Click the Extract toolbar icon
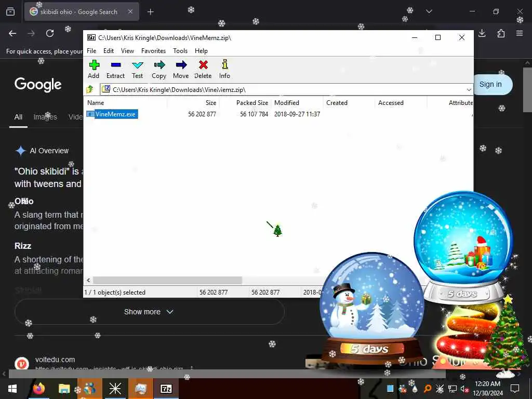Screen dimensions: 532x399 [x=116, y=65]
